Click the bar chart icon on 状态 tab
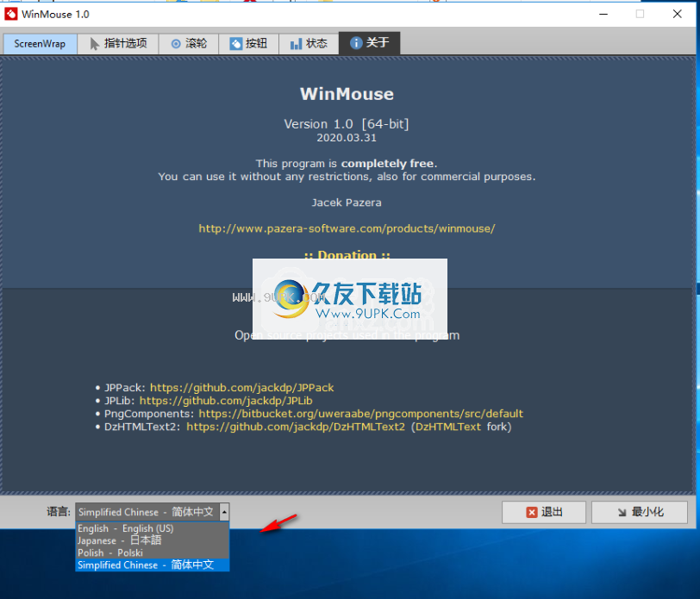This screenshot has width=700, height=599. (296, 44)
